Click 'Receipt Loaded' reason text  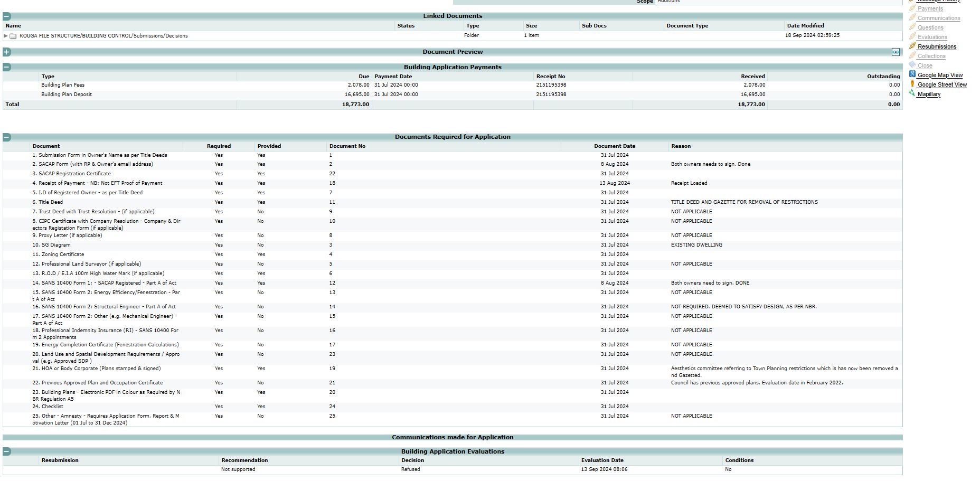pos(689,183)
